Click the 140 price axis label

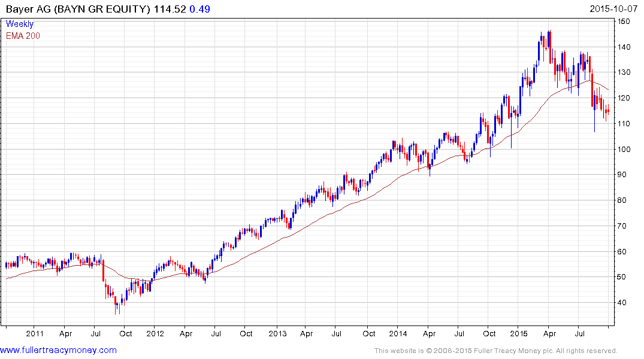pos(624,47)
